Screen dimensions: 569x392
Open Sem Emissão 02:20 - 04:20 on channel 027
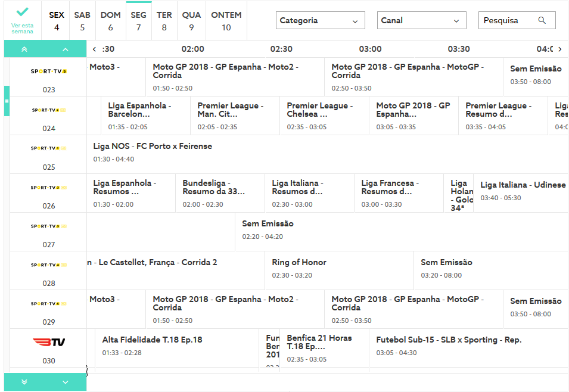402,232
